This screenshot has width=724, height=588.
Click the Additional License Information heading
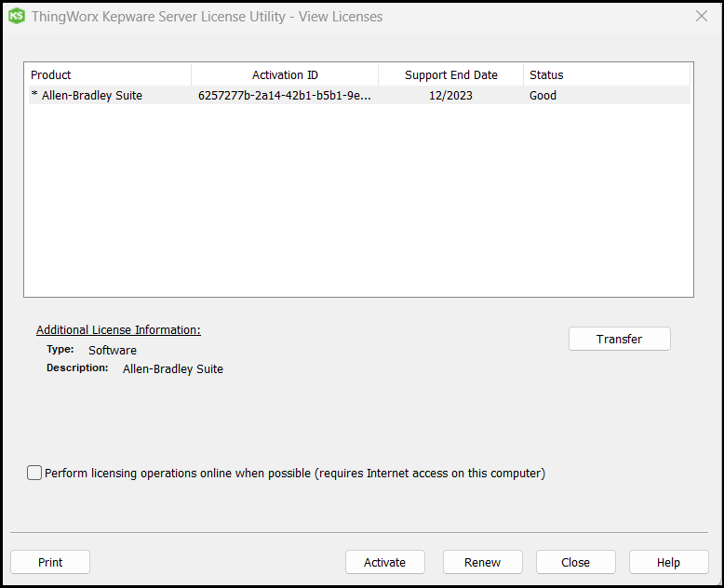[x=118, y=330]
